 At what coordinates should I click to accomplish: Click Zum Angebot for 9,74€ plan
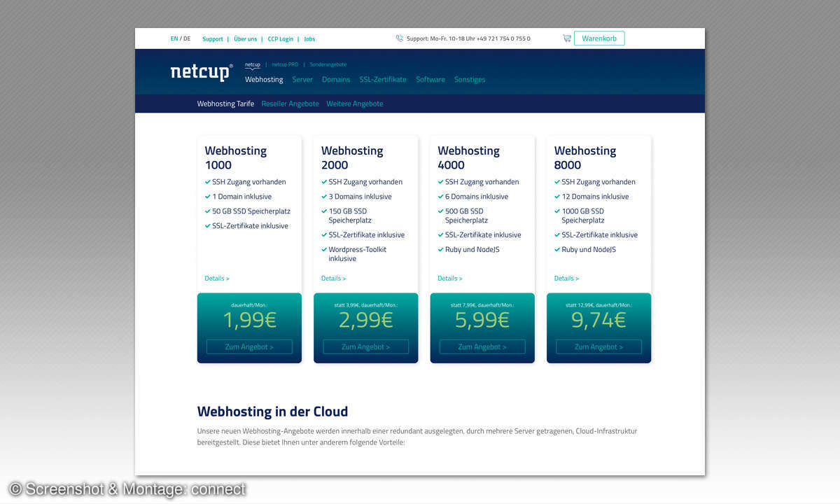coord(598,346)
